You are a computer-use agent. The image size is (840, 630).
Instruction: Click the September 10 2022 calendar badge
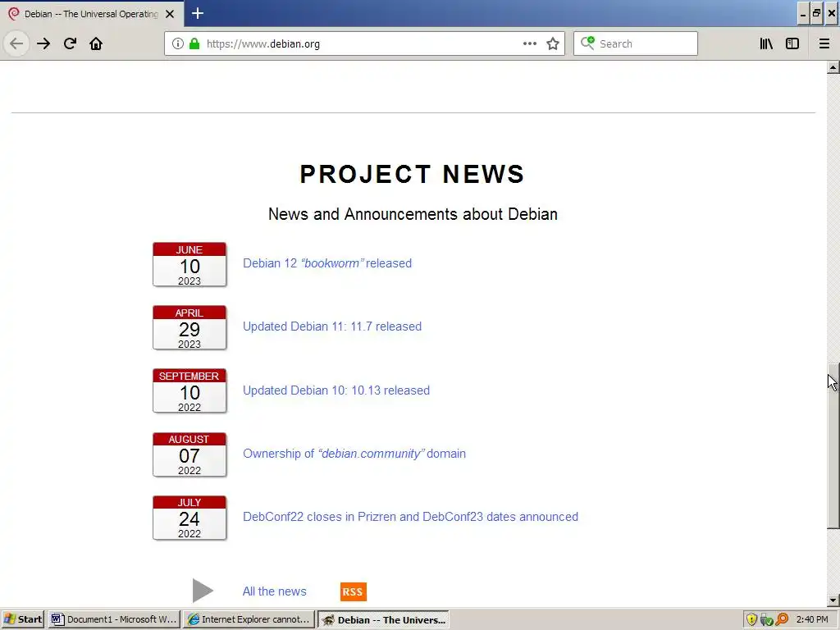tap(189, 391)
